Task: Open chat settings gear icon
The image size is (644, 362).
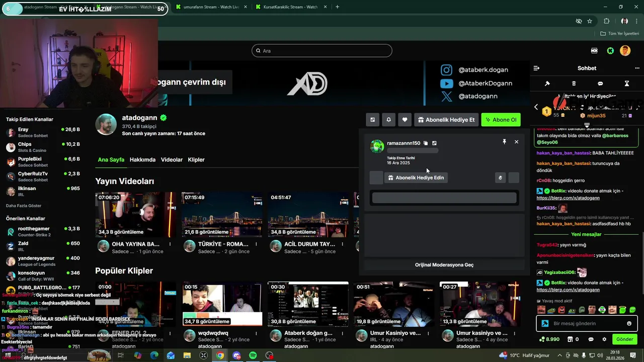Action: coord(604,339)
